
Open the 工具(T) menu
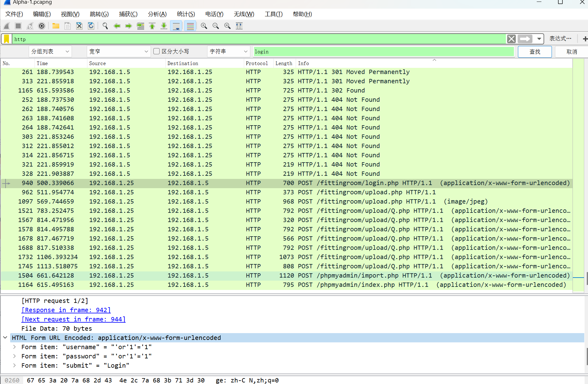(x=274, y=14)
